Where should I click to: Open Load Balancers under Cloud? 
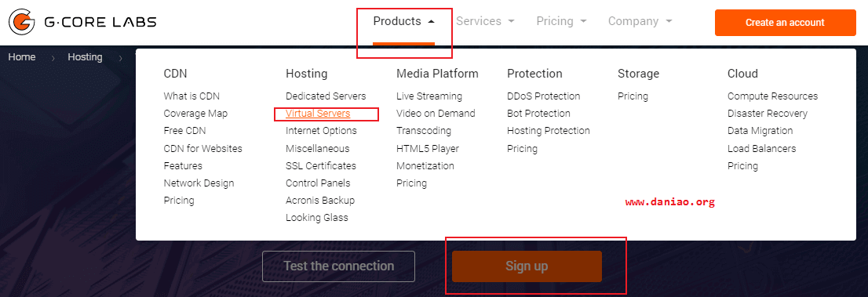761,148
